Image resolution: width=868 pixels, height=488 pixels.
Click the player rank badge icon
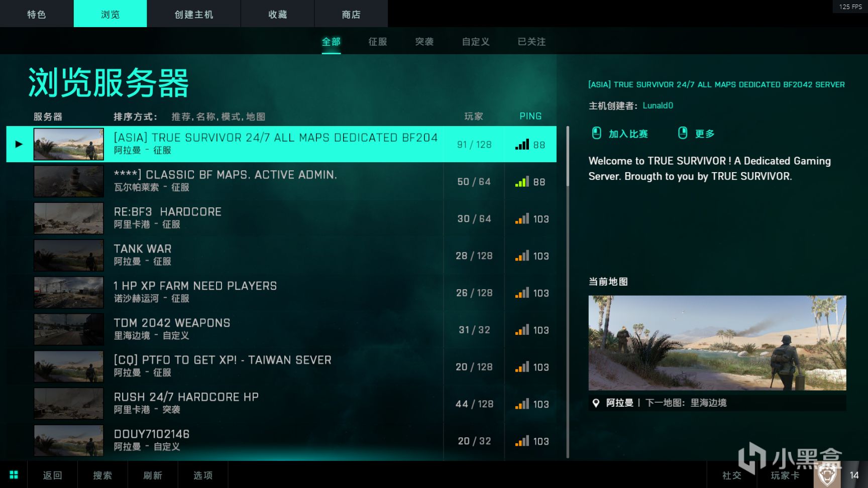pos(827,474)
